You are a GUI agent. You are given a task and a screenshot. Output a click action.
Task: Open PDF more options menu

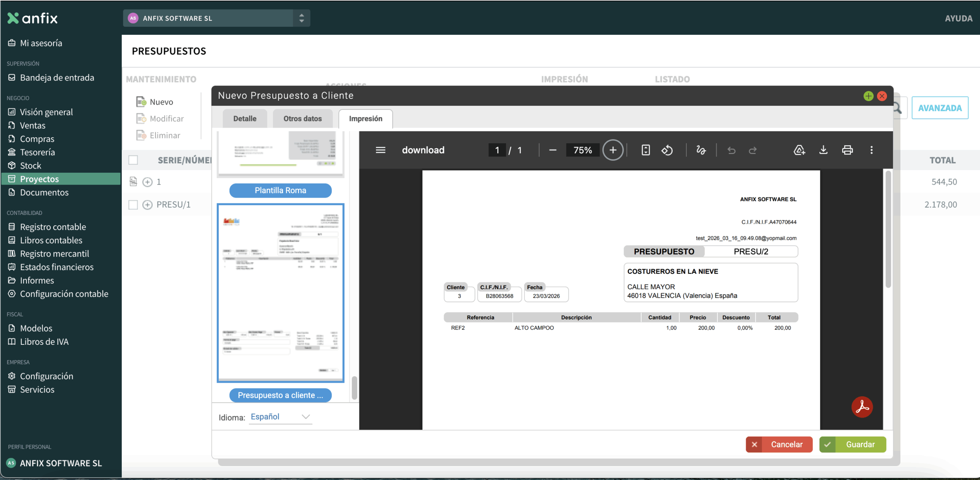[871, 150]
